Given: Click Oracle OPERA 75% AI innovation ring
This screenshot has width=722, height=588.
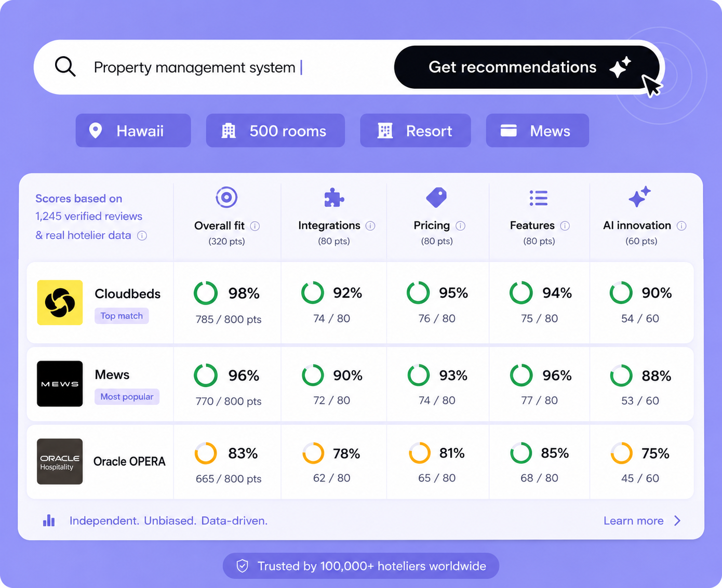Looking at the screenshot, I should (x=621, y=453).
